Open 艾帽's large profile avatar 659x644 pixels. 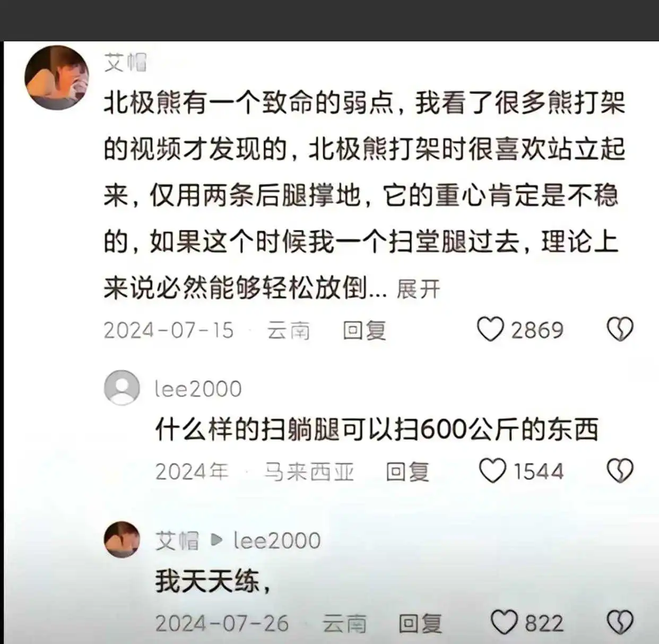click(x=56, y=78)
